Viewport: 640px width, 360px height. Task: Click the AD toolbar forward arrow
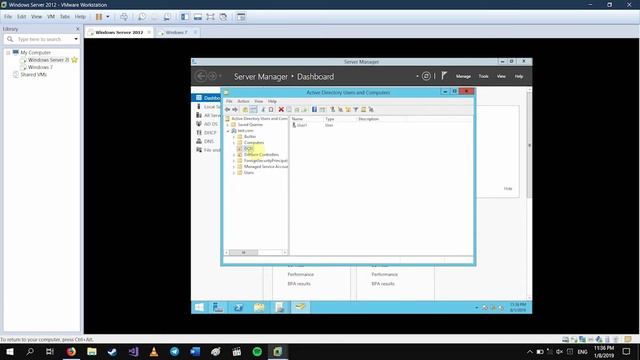point(235,109)
